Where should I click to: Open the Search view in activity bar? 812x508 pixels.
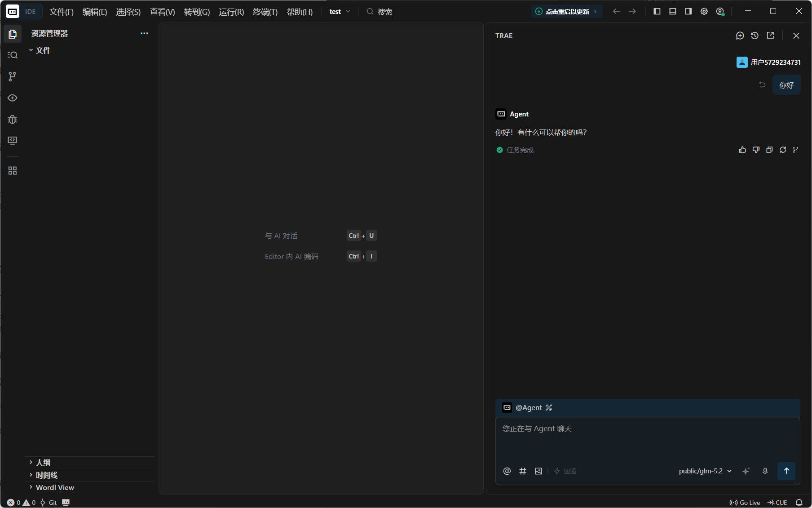coord(13,55)
